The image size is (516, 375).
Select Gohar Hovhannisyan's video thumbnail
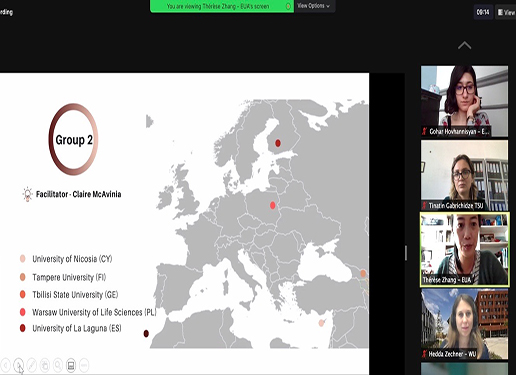[464, 101]
